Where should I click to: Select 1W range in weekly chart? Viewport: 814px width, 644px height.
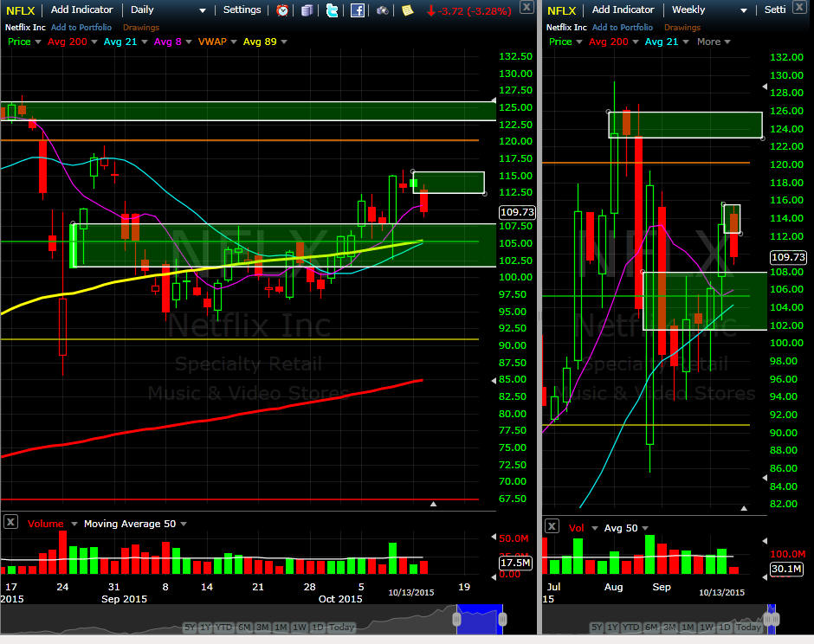pyautogui.click(x=707, y=628)
